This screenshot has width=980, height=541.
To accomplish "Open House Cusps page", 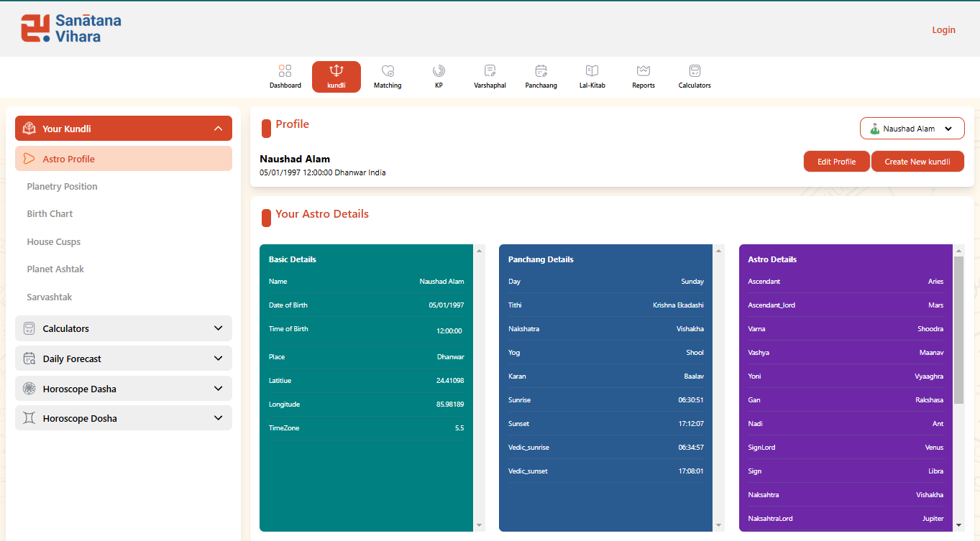I will pyautogui.click(x=54, y=241).
